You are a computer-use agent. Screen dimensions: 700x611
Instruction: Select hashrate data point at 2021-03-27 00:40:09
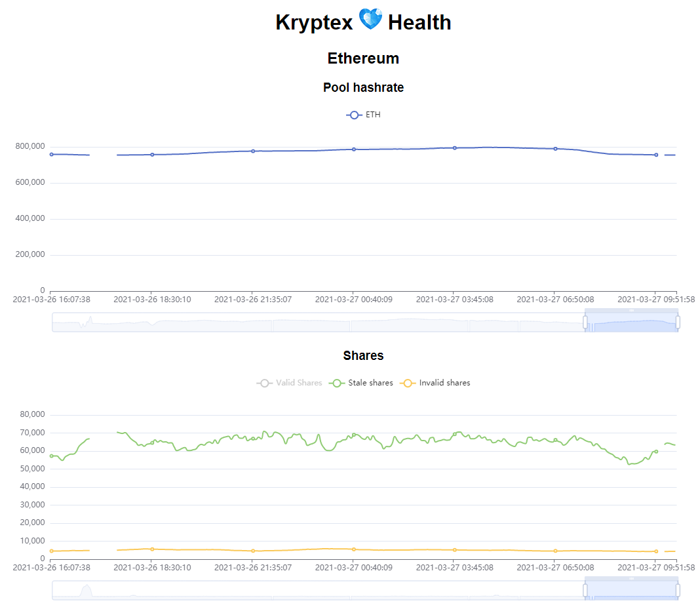click(354, 149)
